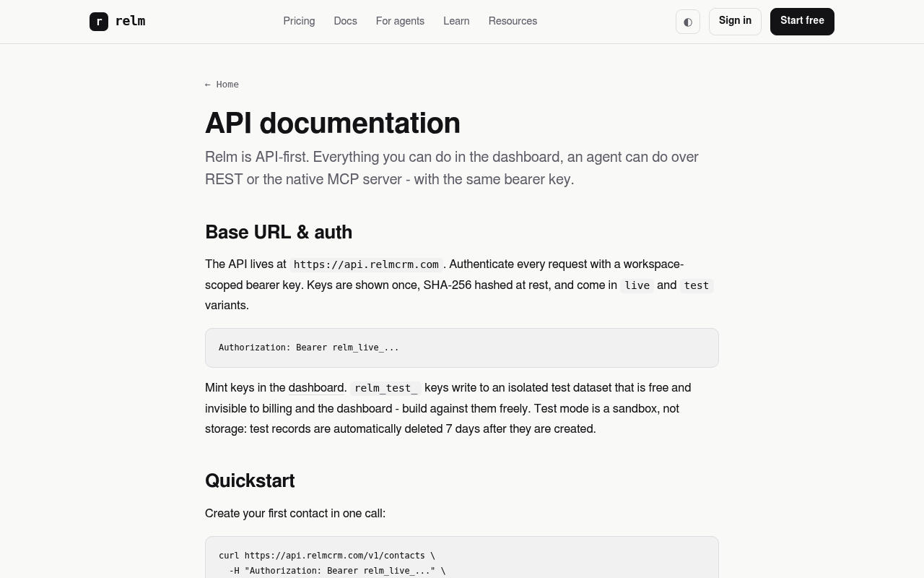Click the relm logo icon
The image size is (924, 578).
[99, 22]
